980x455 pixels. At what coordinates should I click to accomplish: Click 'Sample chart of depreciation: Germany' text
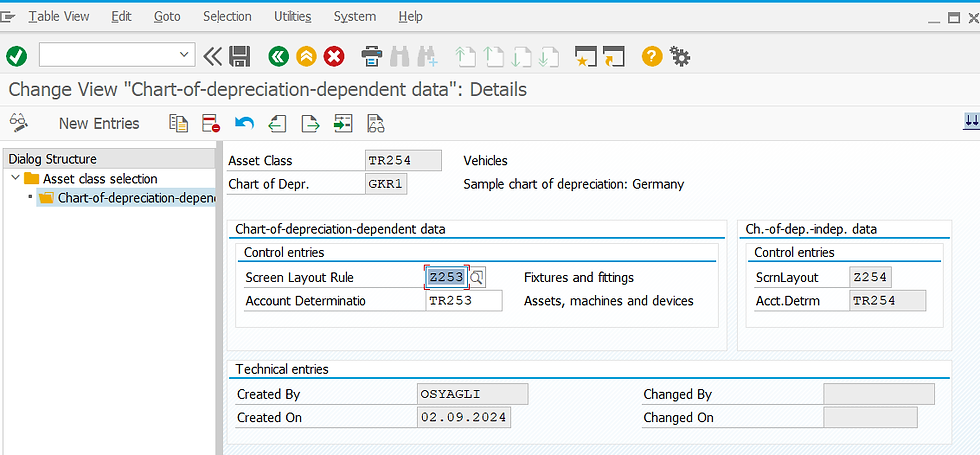(x=574, y=184)
